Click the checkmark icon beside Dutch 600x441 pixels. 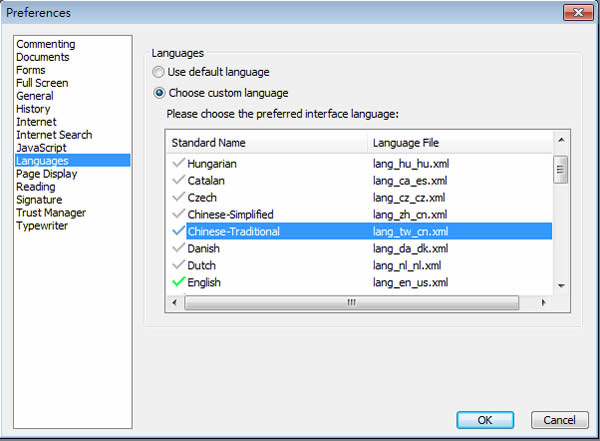178,265
